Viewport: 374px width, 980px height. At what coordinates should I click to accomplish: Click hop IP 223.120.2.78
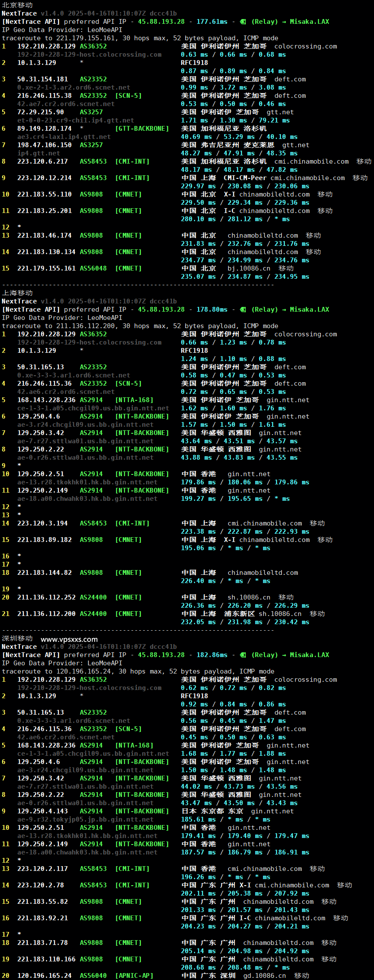click(x=41, y=885)
